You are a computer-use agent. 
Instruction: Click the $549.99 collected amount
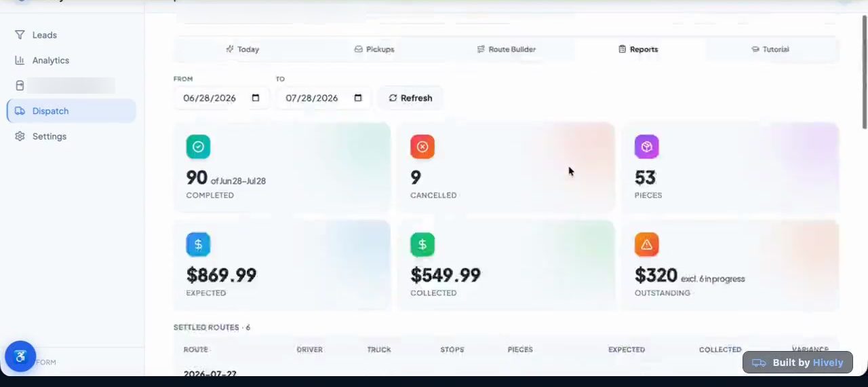[x=446, y=275]
